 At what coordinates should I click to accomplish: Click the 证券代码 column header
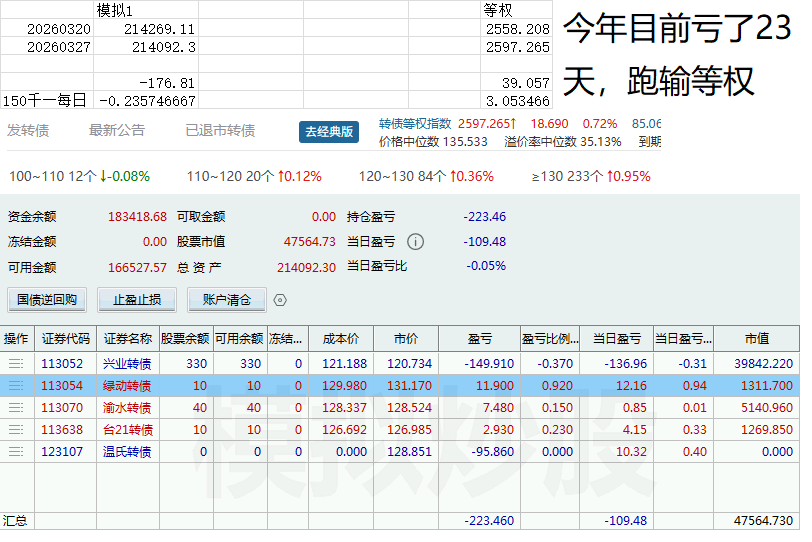(66, 339)
